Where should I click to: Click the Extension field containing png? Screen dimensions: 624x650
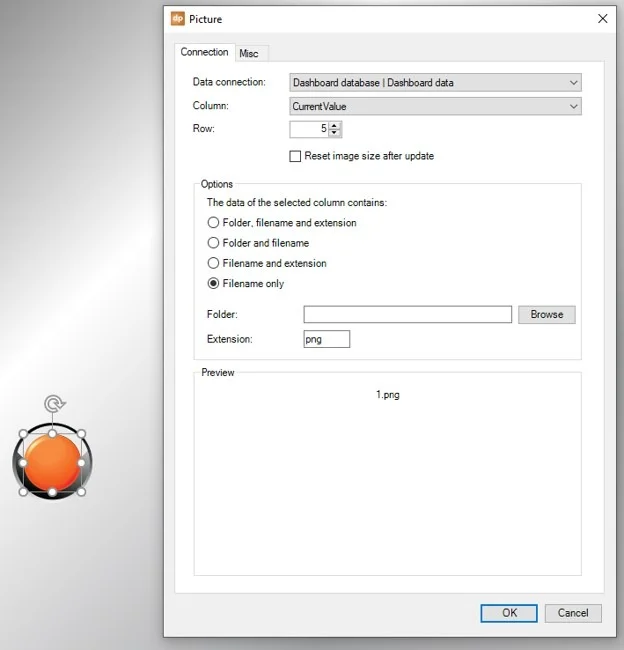click(327, 339)
